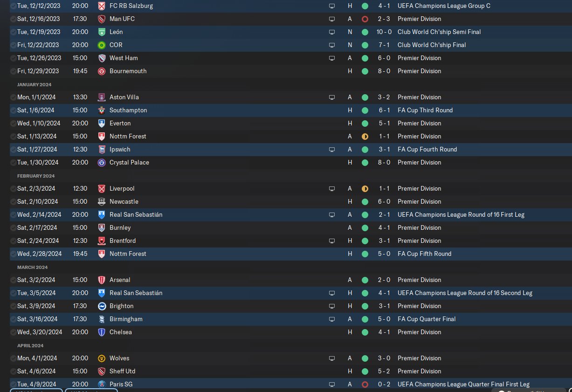
Task: Click the win indicator on the Chelsea match
Action: pos(365,332)
